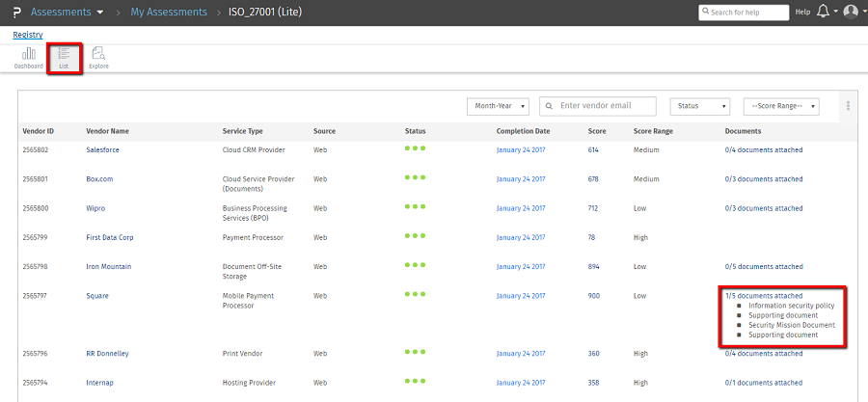Expand the Score Range dropdown

(x=781, y=106)
